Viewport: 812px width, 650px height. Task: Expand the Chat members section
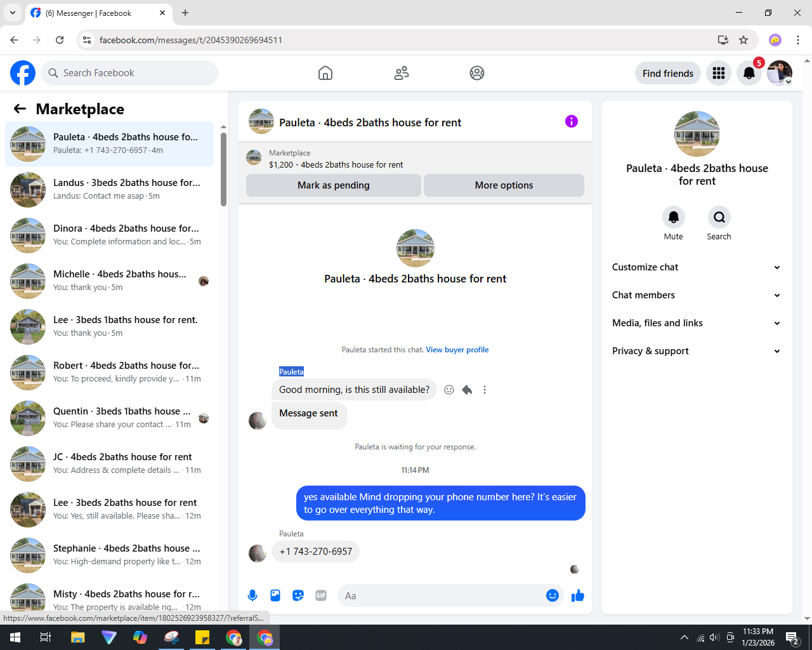point(697,295)
